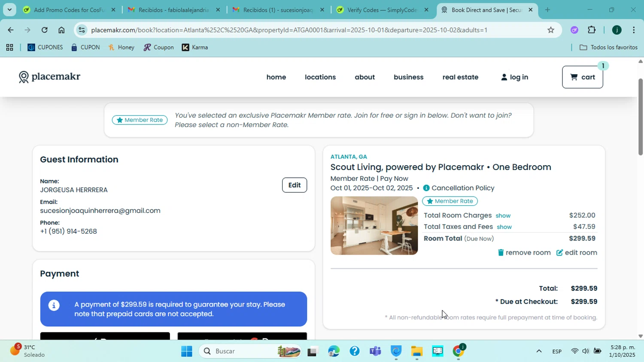
Task: Open the locations menu
Action: point(320,77)
